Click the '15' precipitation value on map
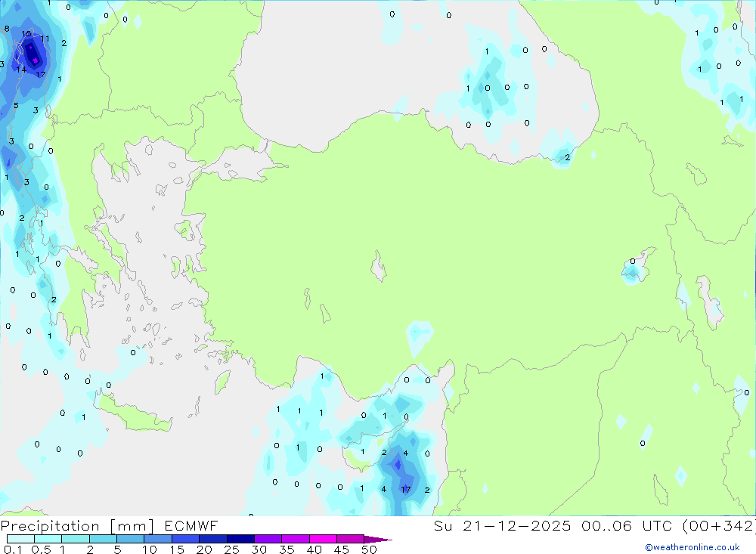The width and height of the screenshot is (756, 554). click(26, 34)
